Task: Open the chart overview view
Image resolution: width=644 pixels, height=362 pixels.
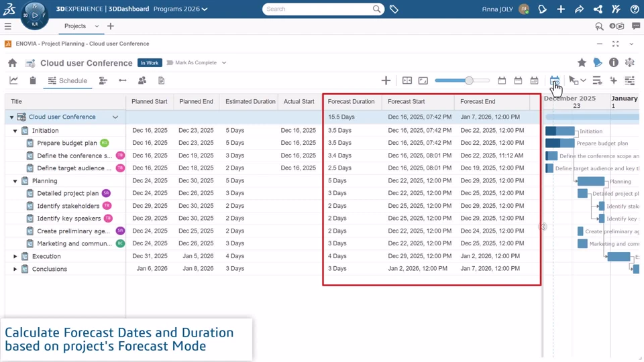Action: click(x=13, y=80)
